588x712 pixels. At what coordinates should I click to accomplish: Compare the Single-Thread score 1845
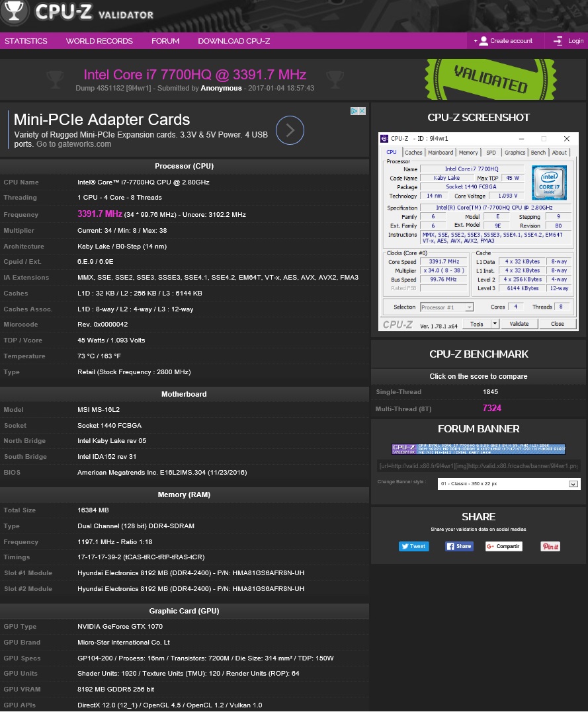point(490,392)
